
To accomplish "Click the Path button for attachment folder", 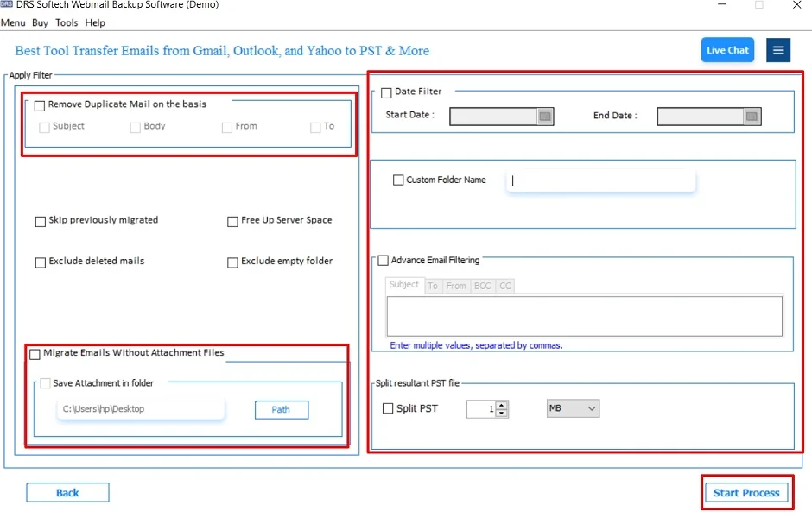I will [281, 409].
